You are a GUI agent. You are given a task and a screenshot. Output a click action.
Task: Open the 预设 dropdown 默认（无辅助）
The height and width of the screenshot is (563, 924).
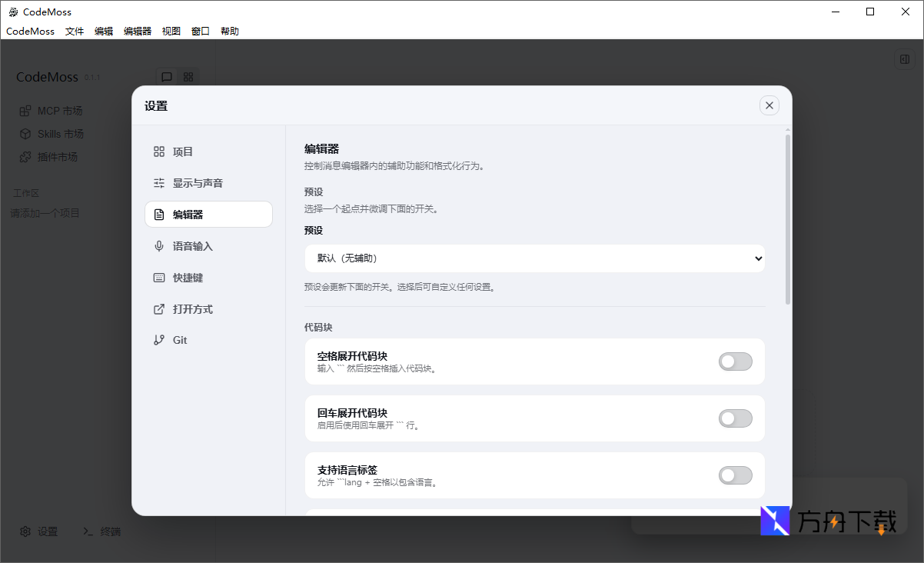(x=534, y=258)
